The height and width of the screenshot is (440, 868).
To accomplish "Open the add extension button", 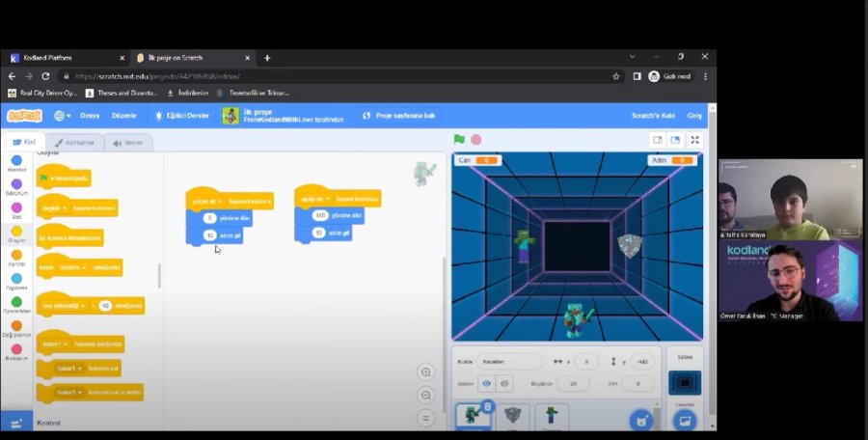I will click(16, 423).
